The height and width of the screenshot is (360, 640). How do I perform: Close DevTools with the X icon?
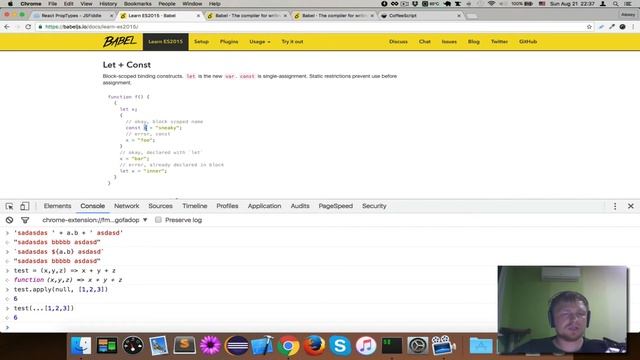[631, 206]
